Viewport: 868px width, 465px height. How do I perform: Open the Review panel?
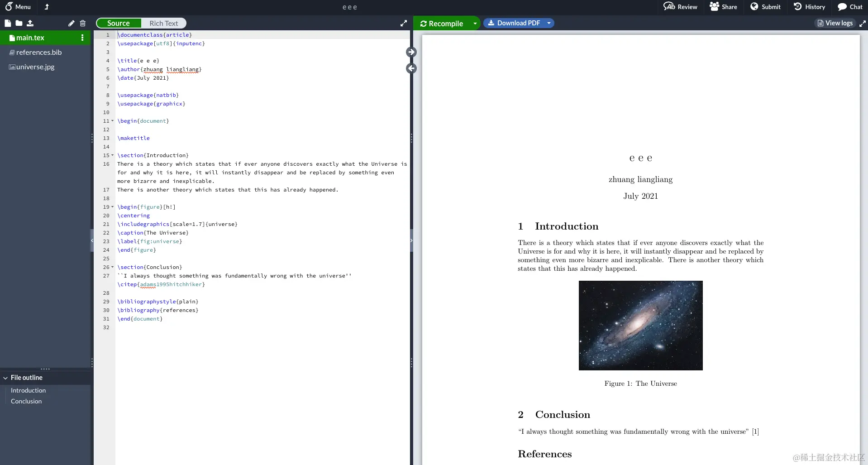point(680,7)
